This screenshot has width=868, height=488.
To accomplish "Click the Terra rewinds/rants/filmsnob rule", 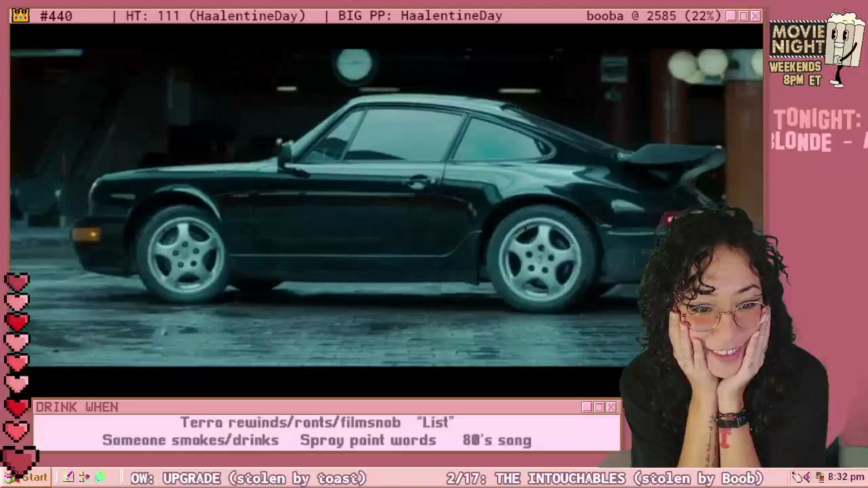I will point(291,422).
